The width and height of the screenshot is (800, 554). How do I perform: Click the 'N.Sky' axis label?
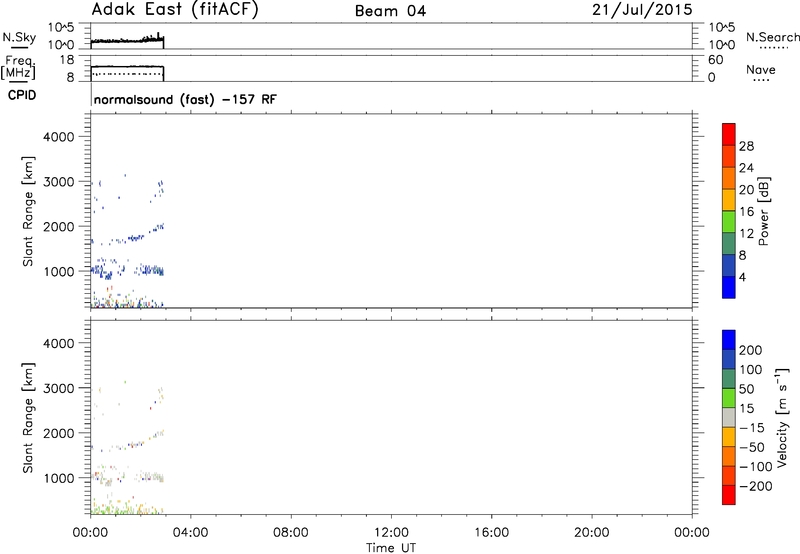(19, 38)
